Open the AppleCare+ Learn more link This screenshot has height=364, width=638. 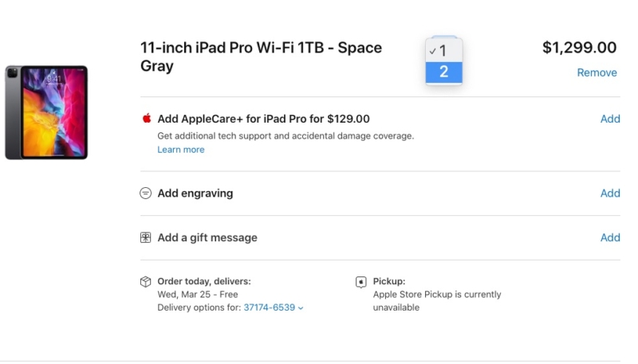click(181, 150)
